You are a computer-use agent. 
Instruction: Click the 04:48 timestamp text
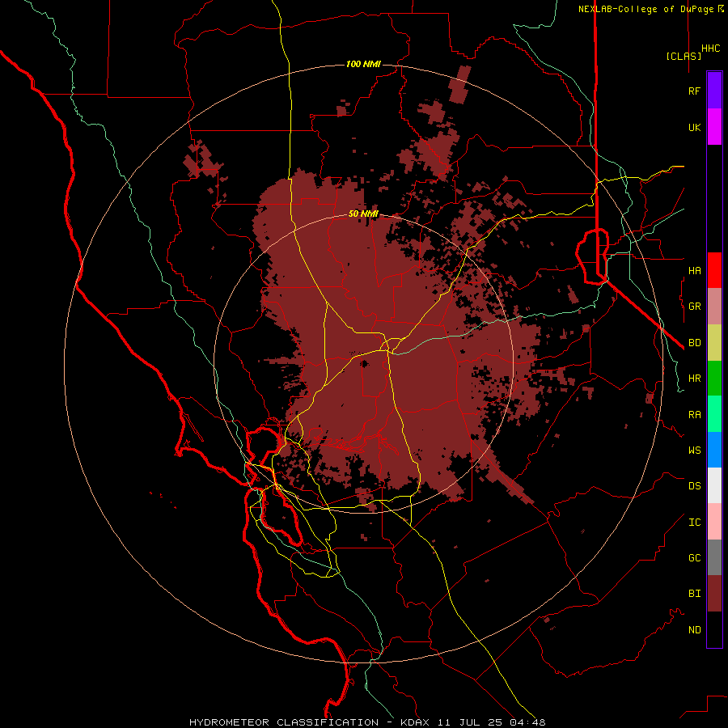point(527,722)
